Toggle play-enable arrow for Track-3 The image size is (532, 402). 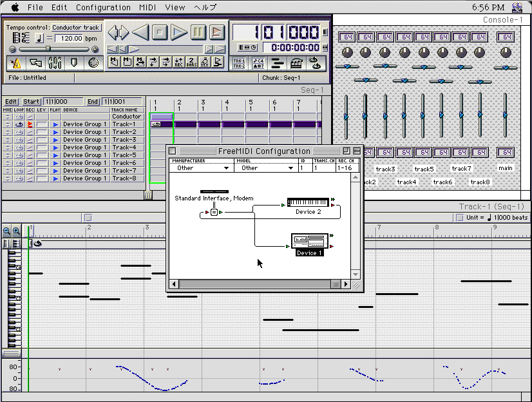pos(55,140)
